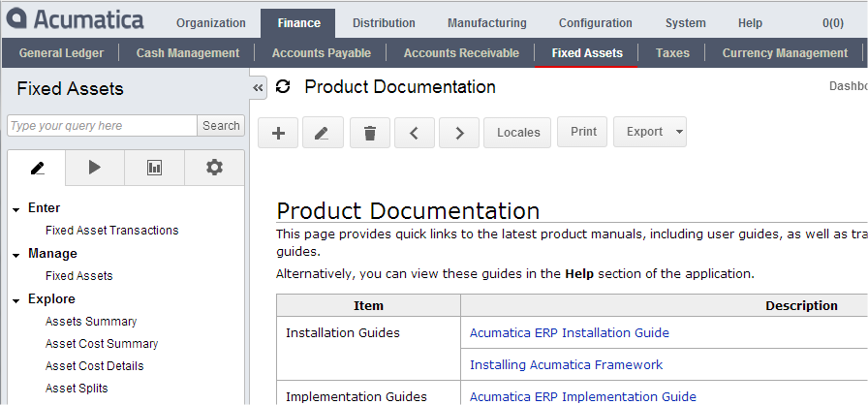
Task: Click the Locales button
Action: coord(518,133)
